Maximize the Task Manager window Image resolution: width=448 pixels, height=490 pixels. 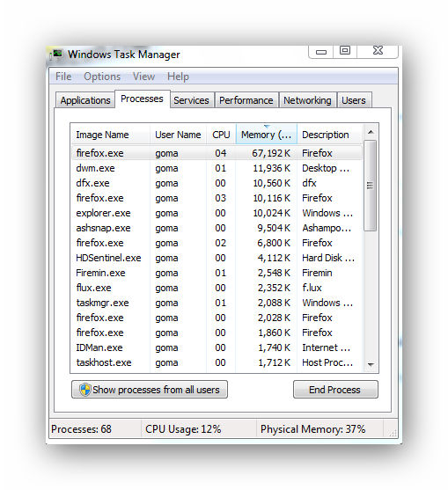(x=345, y=51)
